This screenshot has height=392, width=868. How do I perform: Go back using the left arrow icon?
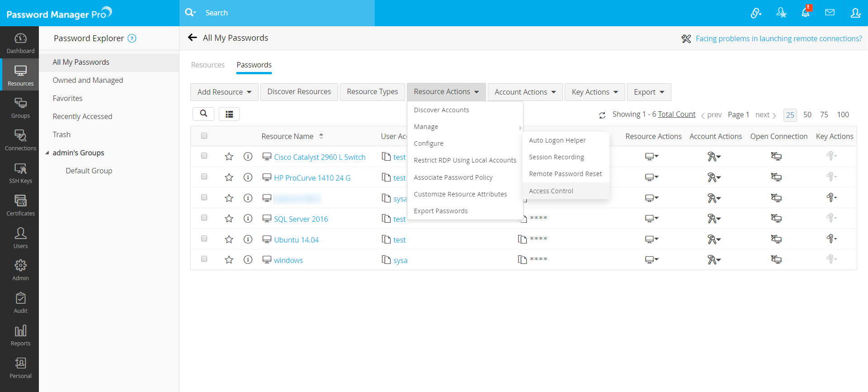(193, 38)
